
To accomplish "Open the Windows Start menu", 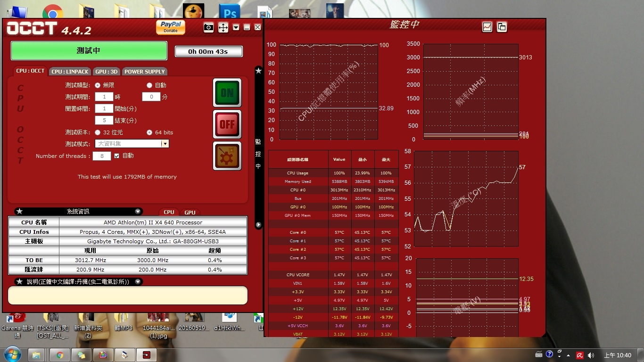I will pos(12,355).
